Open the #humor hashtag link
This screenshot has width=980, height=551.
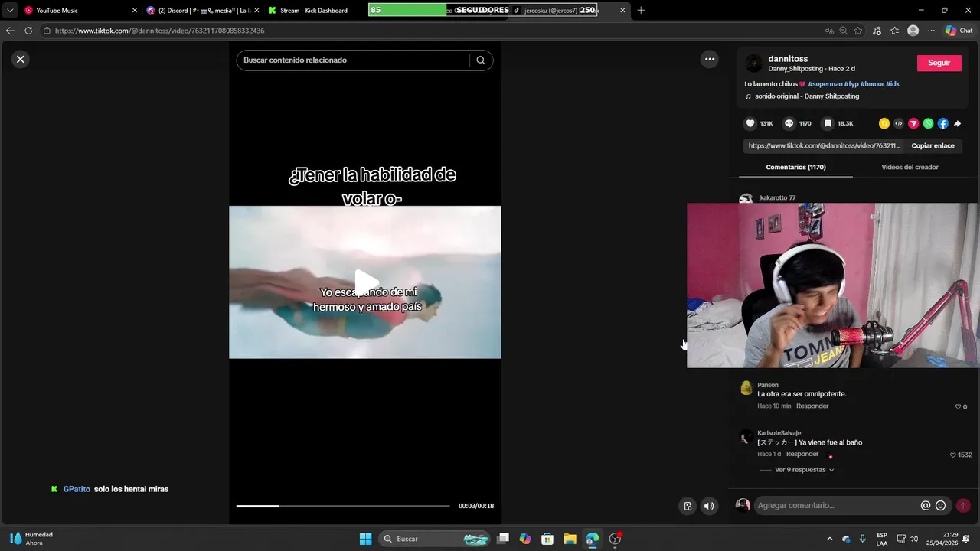point(872,83)
